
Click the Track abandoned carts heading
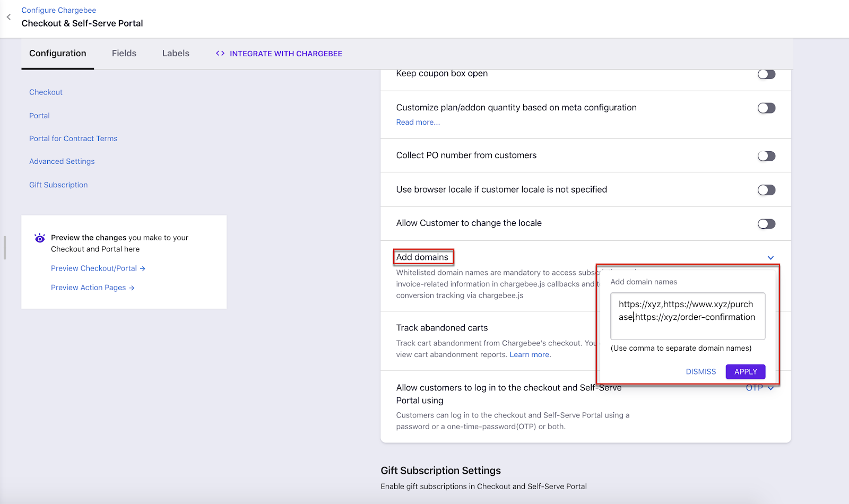[442, 328]
